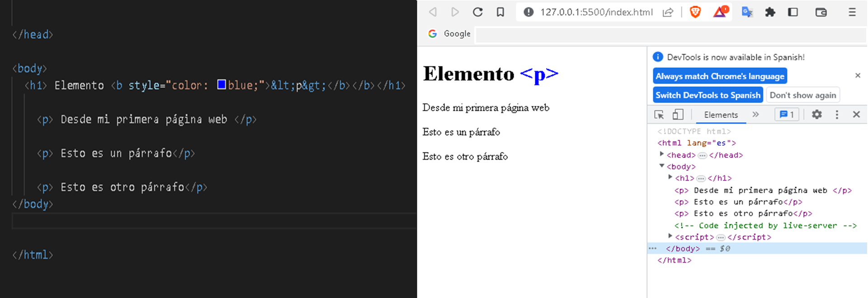Open Brave Shields lion icon
This screenshot has height=298, width=868.
click(x=695, y=12)
